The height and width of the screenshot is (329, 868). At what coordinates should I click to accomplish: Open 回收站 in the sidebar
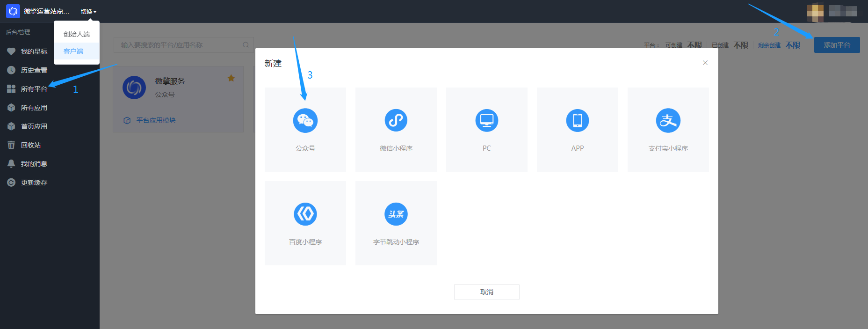(x=31, y=145)
